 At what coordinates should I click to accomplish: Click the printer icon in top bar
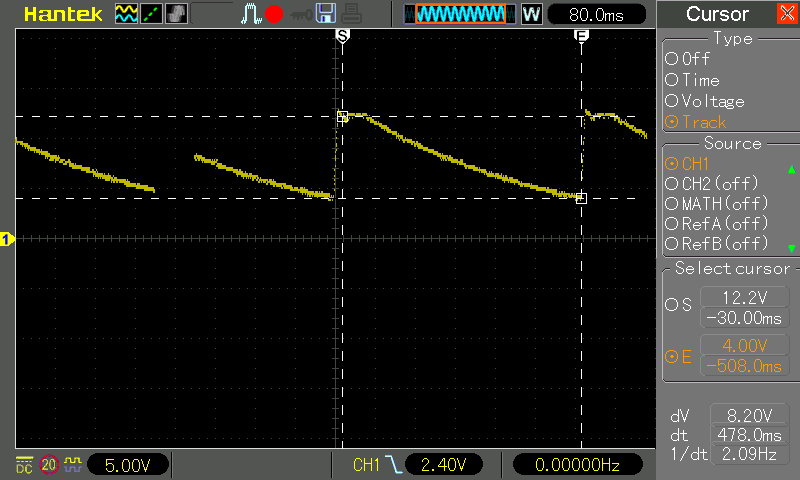pyautogui.click(x=349, y=14)
